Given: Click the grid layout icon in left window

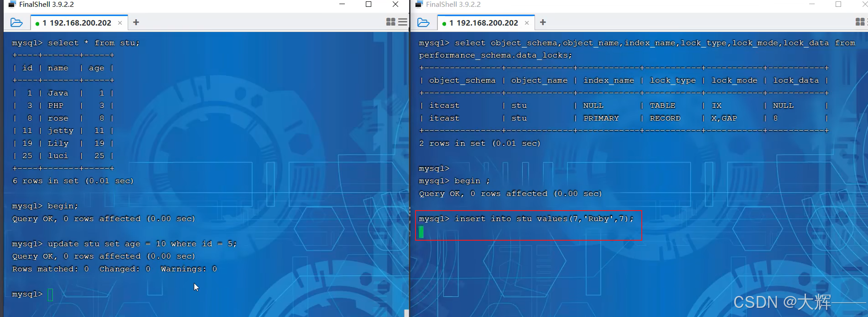Looking at the screenshot, I should coord(390,22).
